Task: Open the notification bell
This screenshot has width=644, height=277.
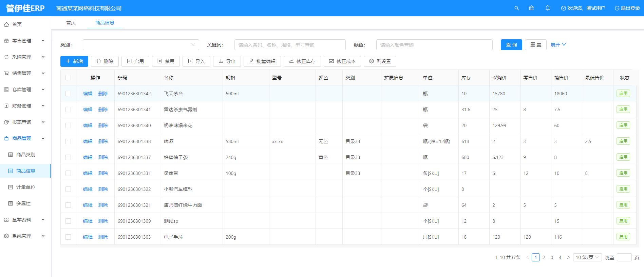Action: (547, 8)
